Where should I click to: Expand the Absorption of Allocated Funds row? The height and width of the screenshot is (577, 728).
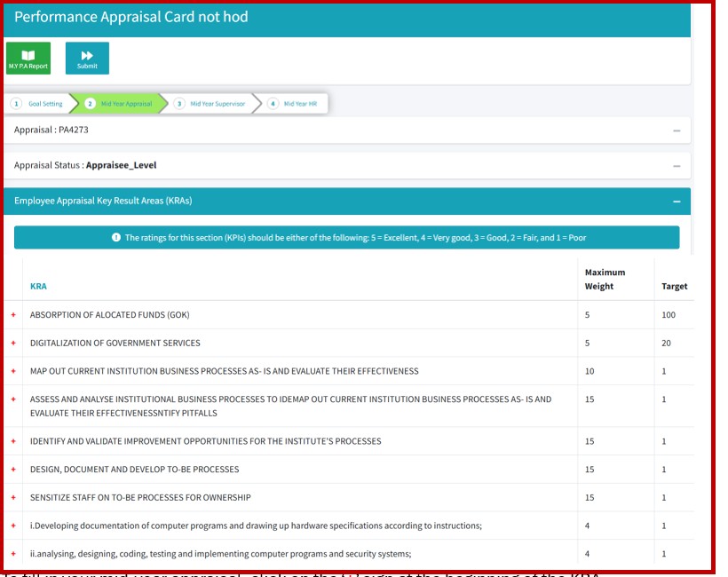(13, 315)
